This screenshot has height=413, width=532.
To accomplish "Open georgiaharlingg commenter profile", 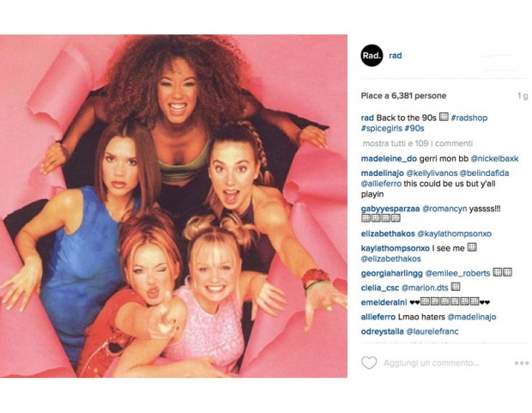I will [x=392, y=273].
